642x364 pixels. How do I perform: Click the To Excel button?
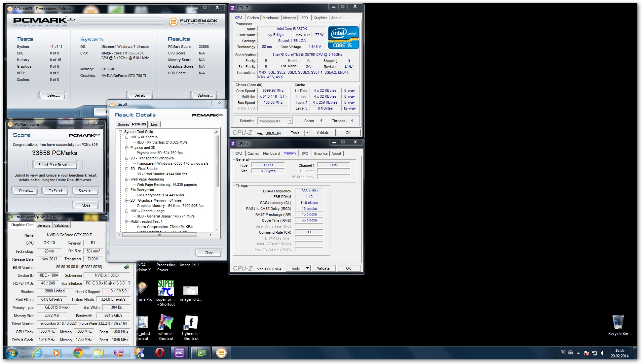[x=56, y=191]
